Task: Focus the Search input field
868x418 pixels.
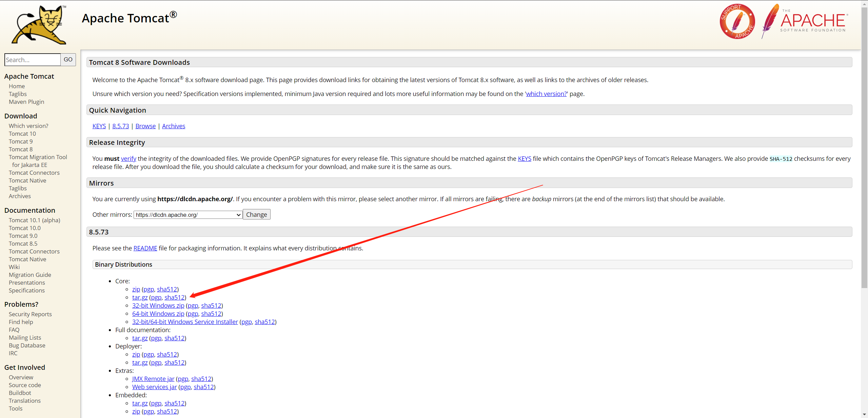Action: click(x=33, y=60)
